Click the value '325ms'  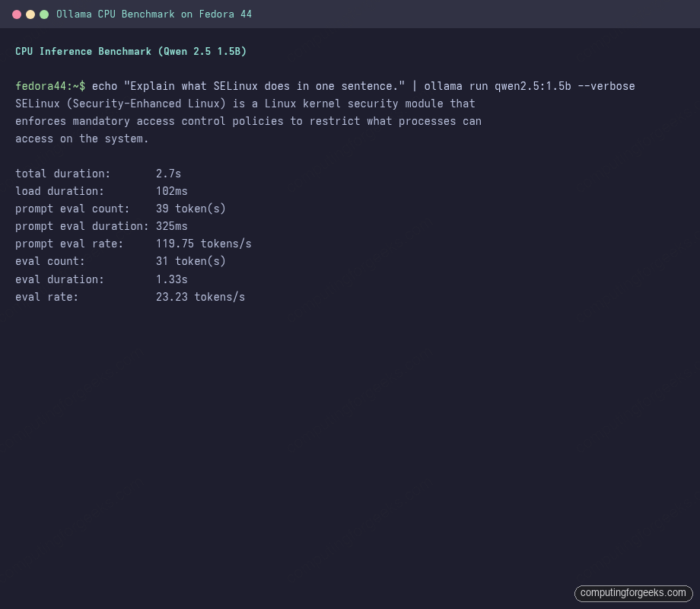tap(171, 226)
